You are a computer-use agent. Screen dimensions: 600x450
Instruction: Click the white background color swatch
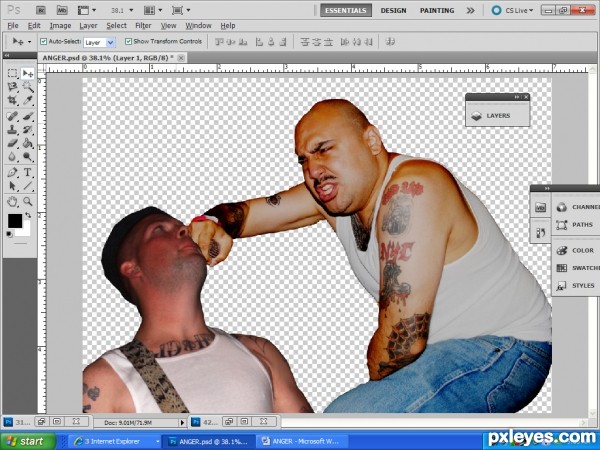(24, 231)
